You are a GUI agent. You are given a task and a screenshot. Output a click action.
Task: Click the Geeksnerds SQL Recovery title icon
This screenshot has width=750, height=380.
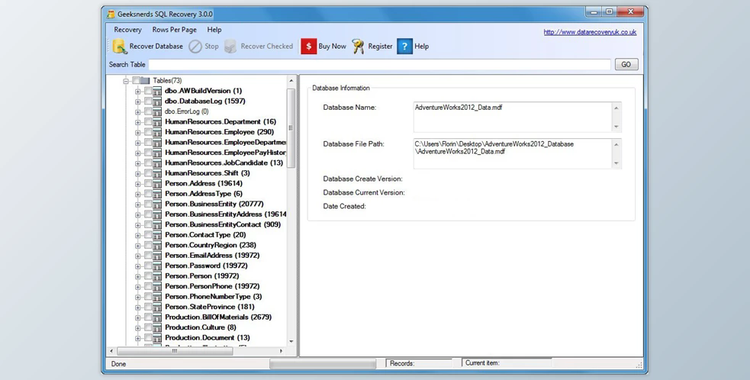pos(111,14)
